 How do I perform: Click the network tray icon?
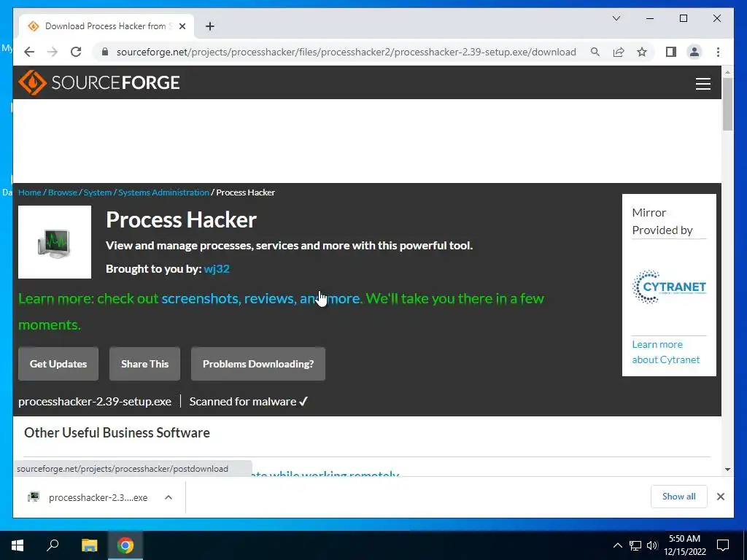pyautogui.click(x=635, y=545)
